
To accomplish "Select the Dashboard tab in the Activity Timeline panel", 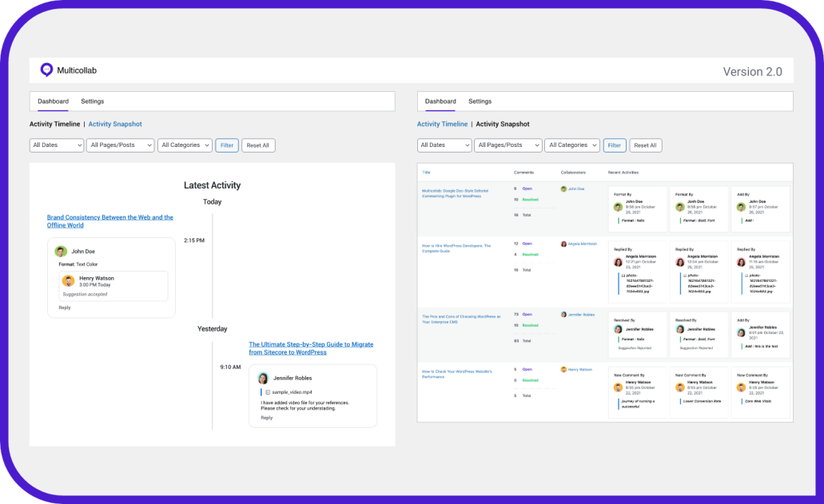I will tap(53, 101).
